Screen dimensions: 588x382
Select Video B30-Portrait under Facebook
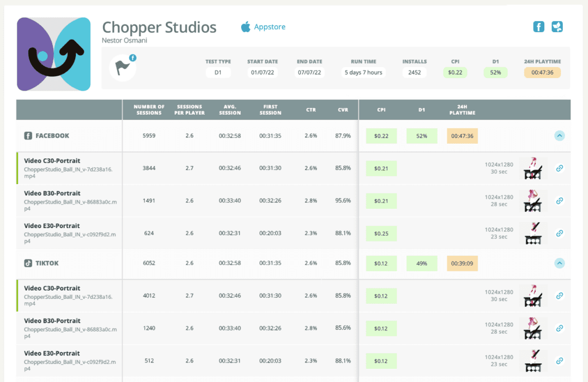52,193
